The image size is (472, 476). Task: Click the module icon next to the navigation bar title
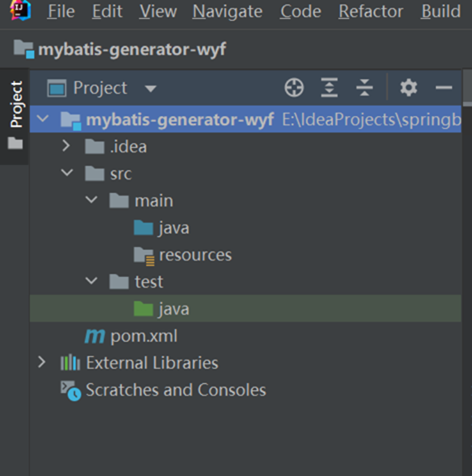tap(24, 49)
